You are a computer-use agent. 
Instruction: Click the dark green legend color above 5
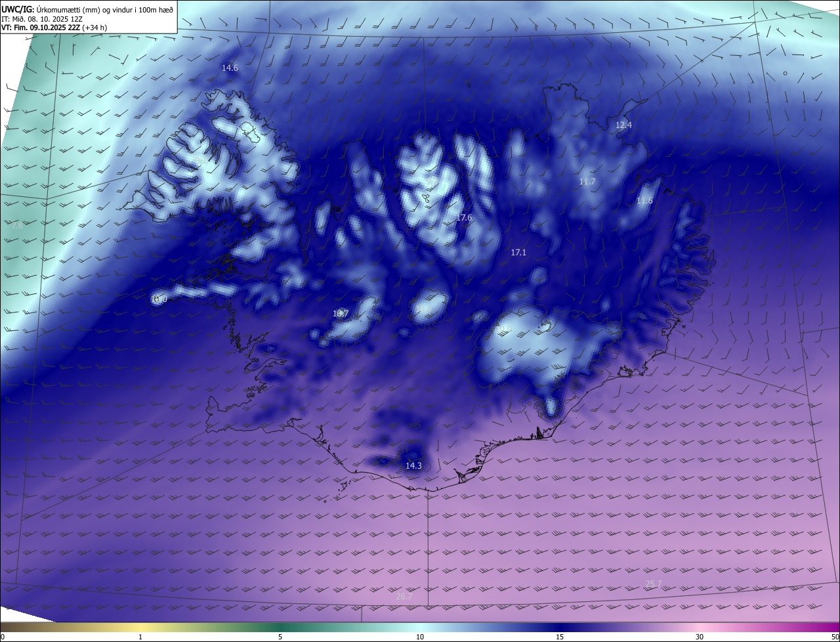point(280,628)
